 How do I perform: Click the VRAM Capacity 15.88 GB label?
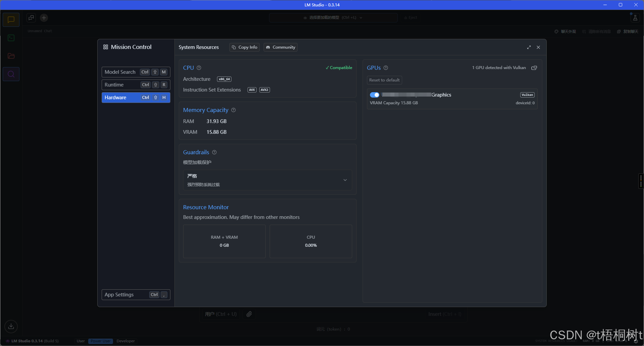point(394,103)
